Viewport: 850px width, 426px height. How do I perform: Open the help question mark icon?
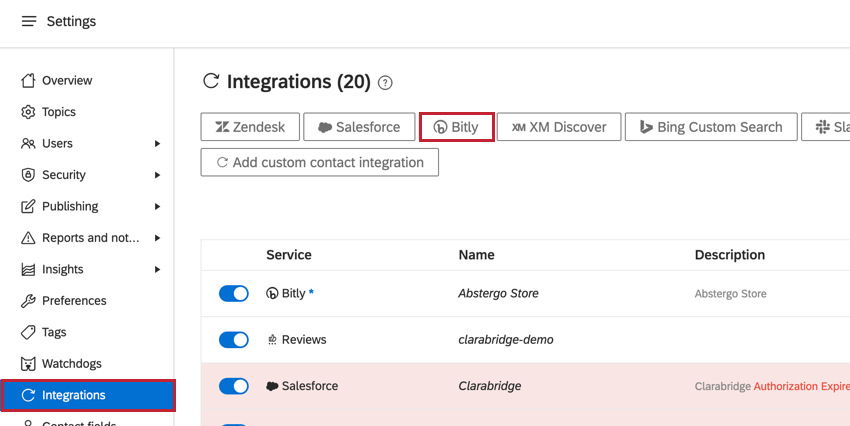[x=385, y=83]
